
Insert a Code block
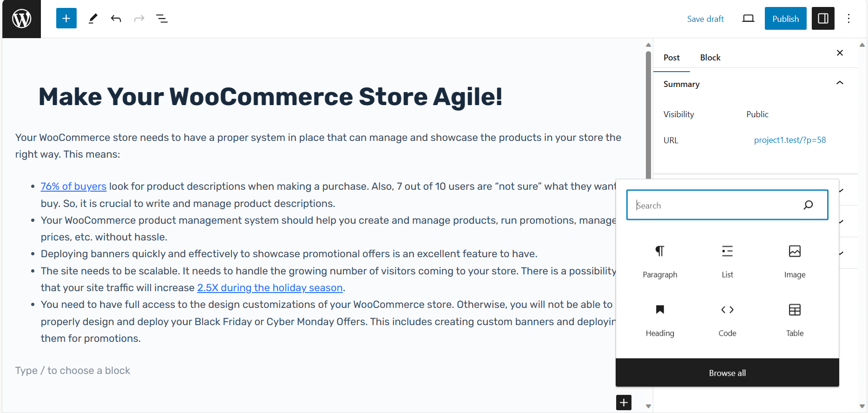727,320
